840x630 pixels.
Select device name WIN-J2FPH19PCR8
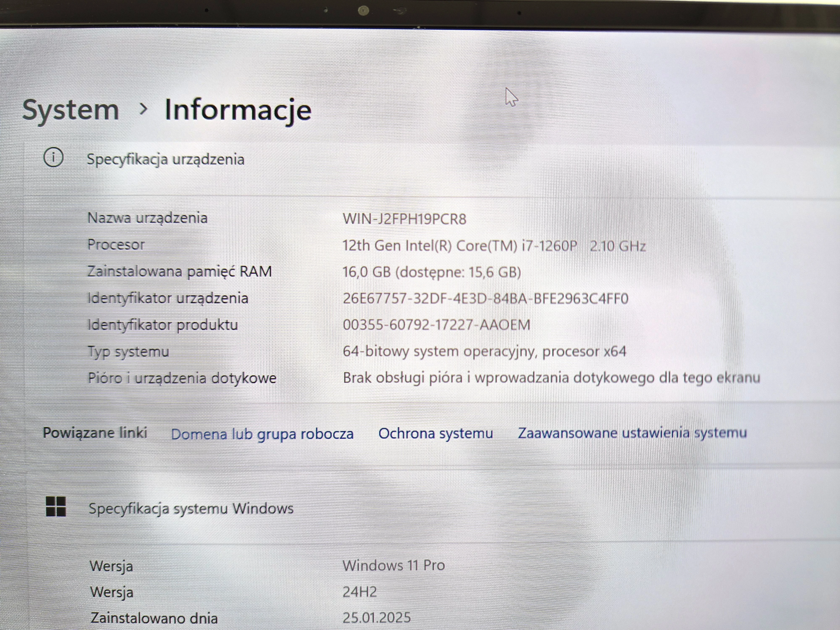pyautogui.click(x=404, y=219)
